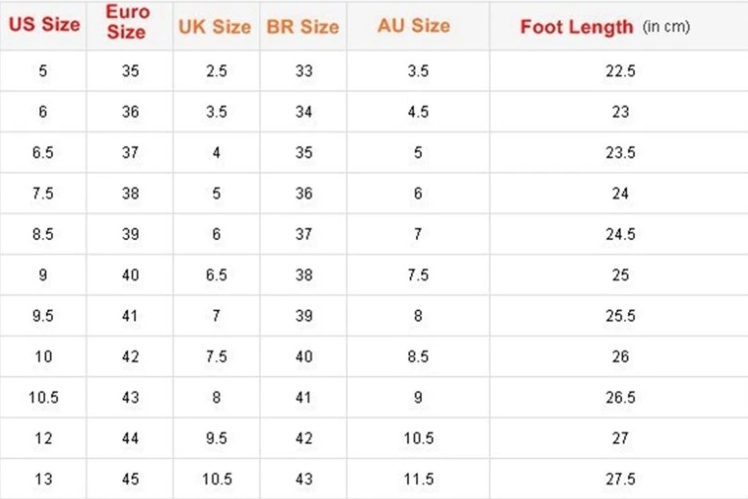Select the BR Size column header
Screen dimensions: 748x499
tap(303, 27)
